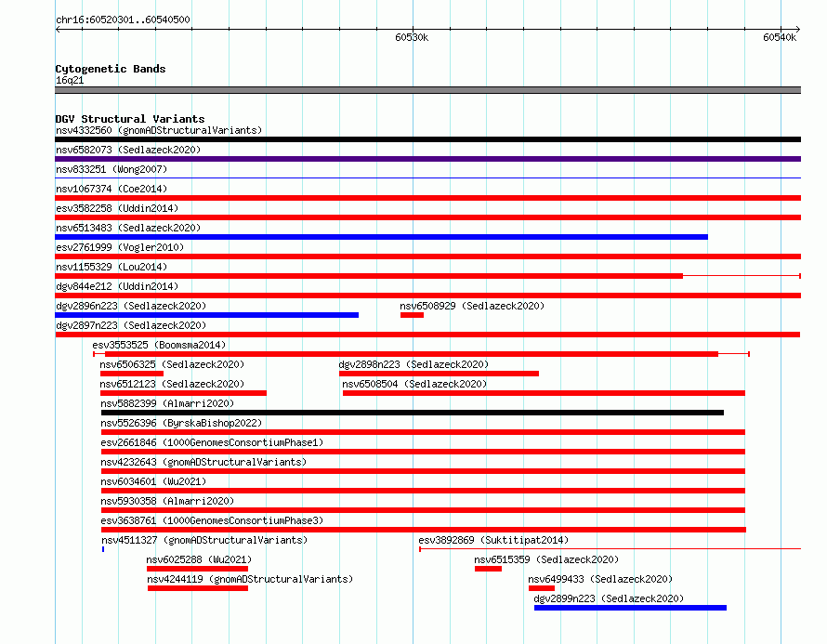Screen dimensions: 827x644
Task: Open nsv5882399 Almarri2020 label
Action: pyautogui.click(x=167, y=403)
